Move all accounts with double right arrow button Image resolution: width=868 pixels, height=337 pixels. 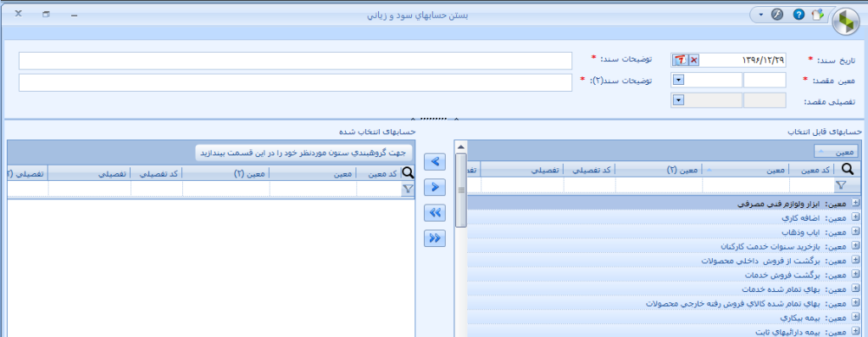pos(435,239)
